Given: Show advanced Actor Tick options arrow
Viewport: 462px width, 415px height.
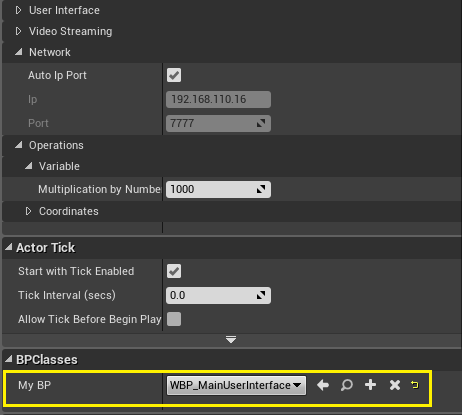Looking at the screenshot, I should [x=231, y=340].
